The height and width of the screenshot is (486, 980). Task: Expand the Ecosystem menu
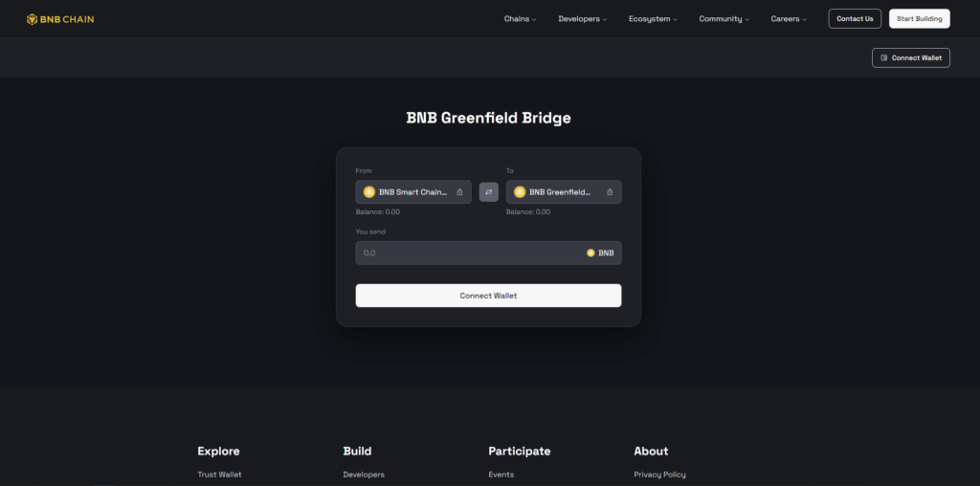coord(653,19)
